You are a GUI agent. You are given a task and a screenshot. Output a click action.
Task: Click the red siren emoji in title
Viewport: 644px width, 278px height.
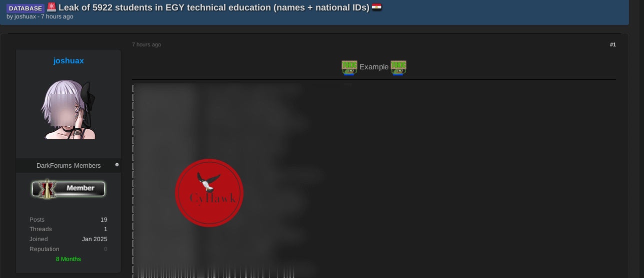pyautogui.click(x=51, y=7)
